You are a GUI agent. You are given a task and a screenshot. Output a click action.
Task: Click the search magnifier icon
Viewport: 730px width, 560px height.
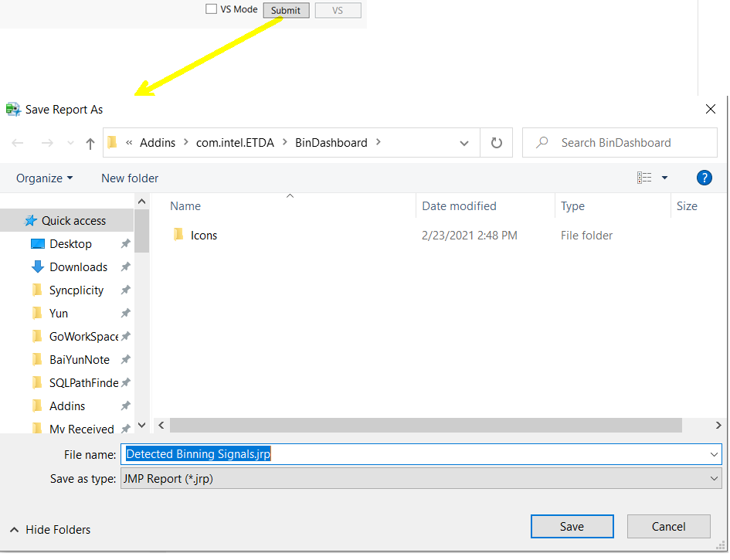pyautogui.click(x=542, y=142)
